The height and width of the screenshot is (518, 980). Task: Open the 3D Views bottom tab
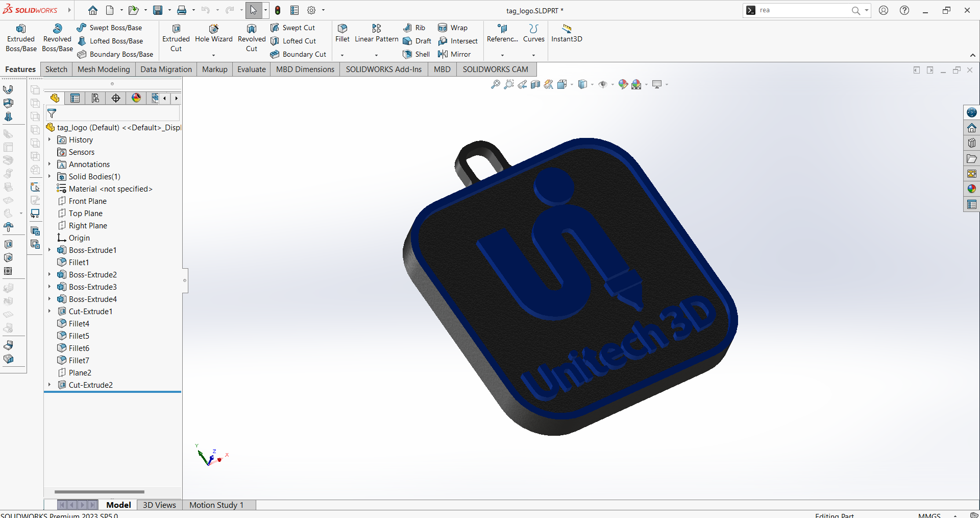click(x=159, y=505)
